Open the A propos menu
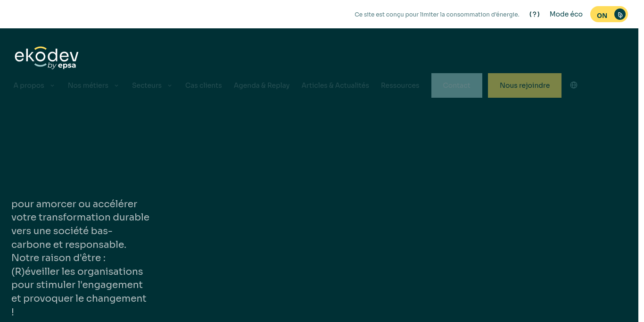 [x=29, y=85]
